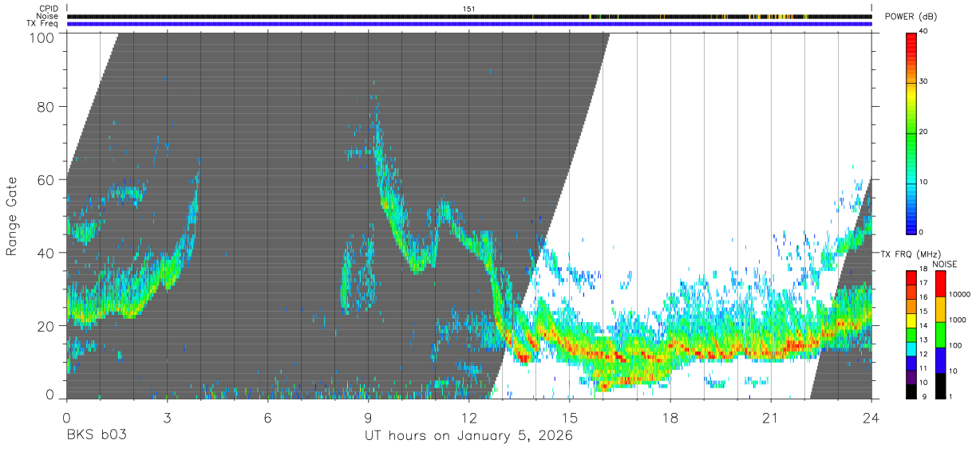Click the BKS b03 radar beam label
This screenshot has width=980, height=452.
pyautogui.click(x=96, y=436)
